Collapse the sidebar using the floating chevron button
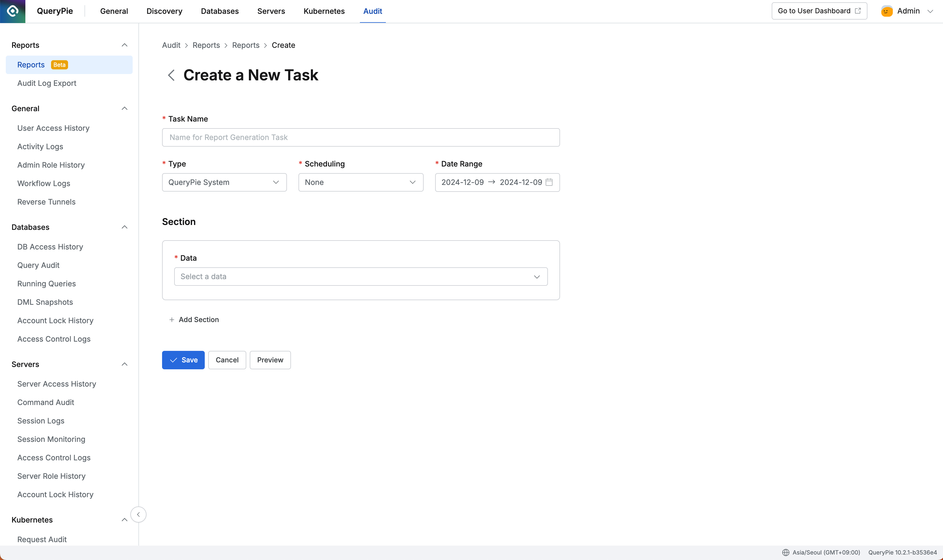 pos(138,514)
